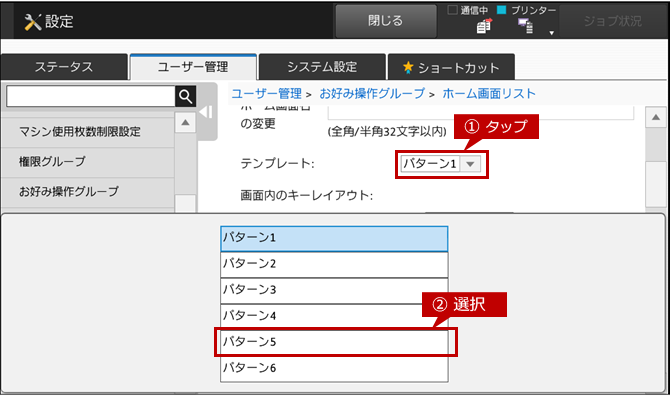670x396 pixels.
Task: Click the 設定 wrench icon
Action: [x=32, y=22]
